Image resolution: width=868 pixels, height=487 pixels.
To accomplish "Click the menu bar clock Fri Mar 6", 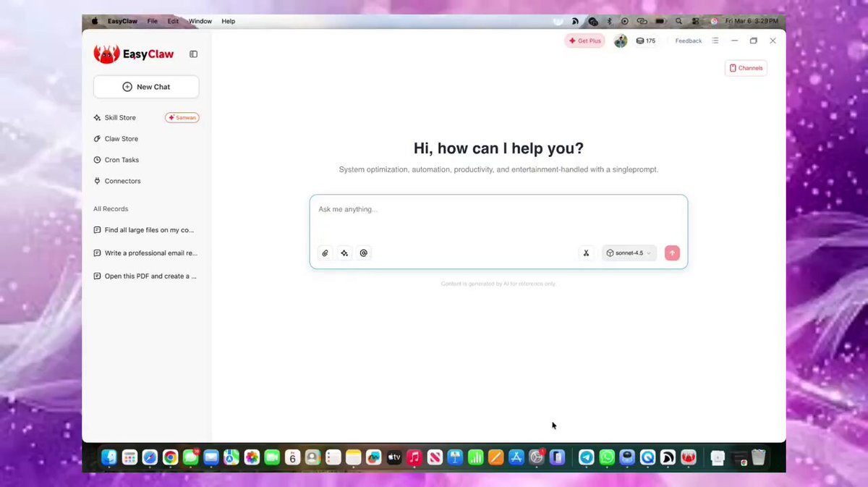I will click(x=752, y=22).
